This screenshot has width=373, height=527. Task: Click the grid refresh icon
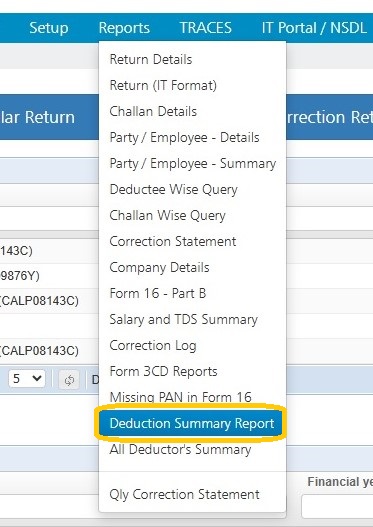(69, 380)
